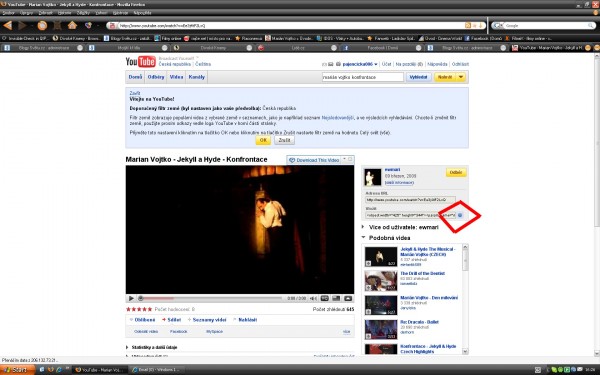The image size is (600, 375).
Task: Close the welcome notice with Zavřít link
Action: (135, 93)
